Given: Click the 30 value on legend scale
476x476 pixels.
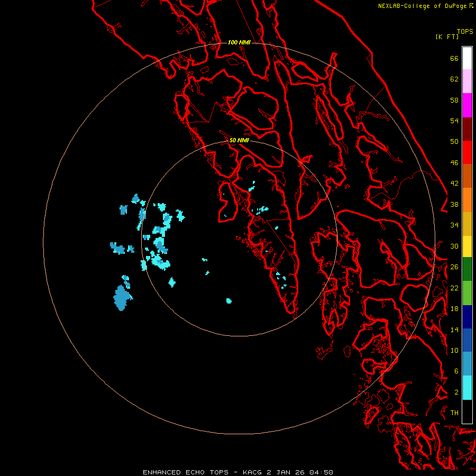Looking at the screenshot, I should point(454,246).
